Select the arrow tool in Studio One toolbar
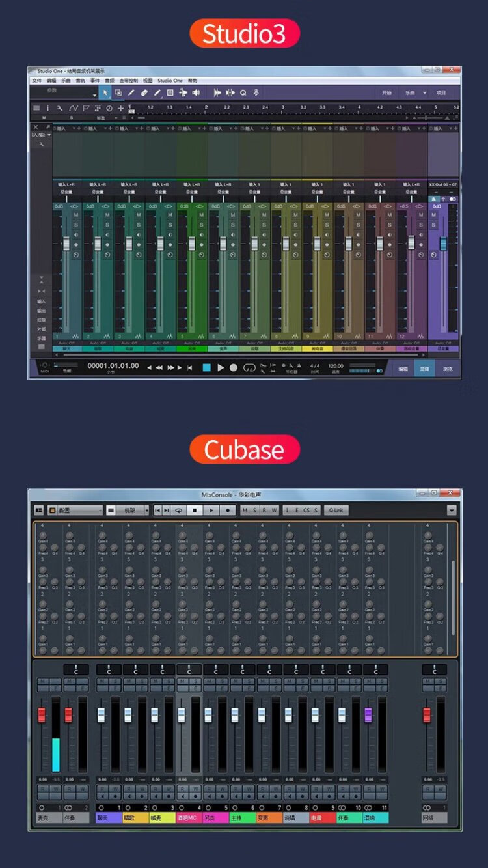This screenshot has width=488, height=868. click(106, 93)
